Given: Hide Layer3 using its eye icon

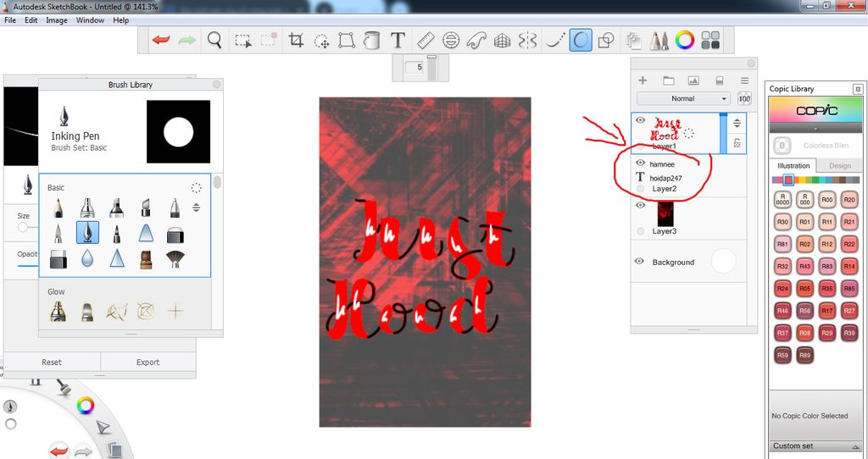Looking at the screenshot, I should pos(641,205).
